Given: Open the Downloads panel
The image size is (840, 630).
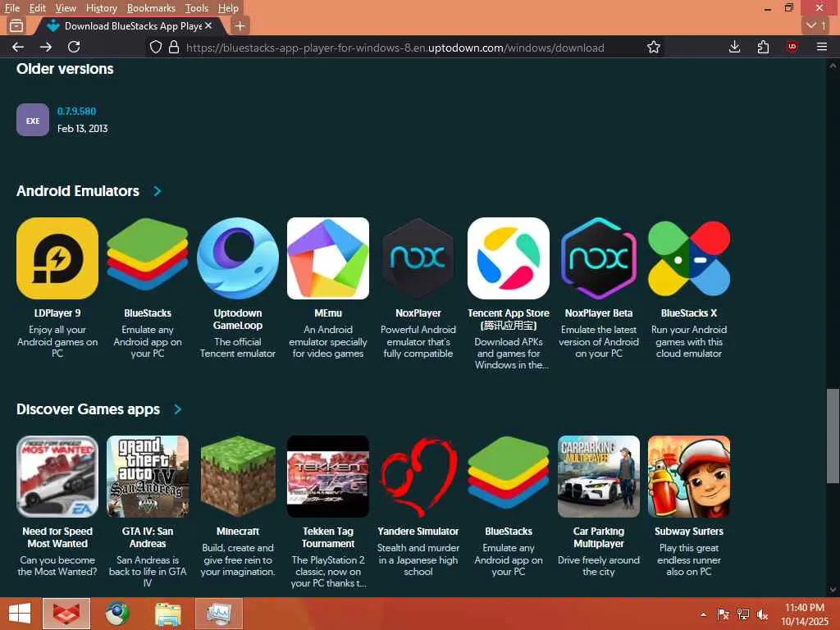Looking at the screenshot, I should pyautogui.click(x=734, y=47).
